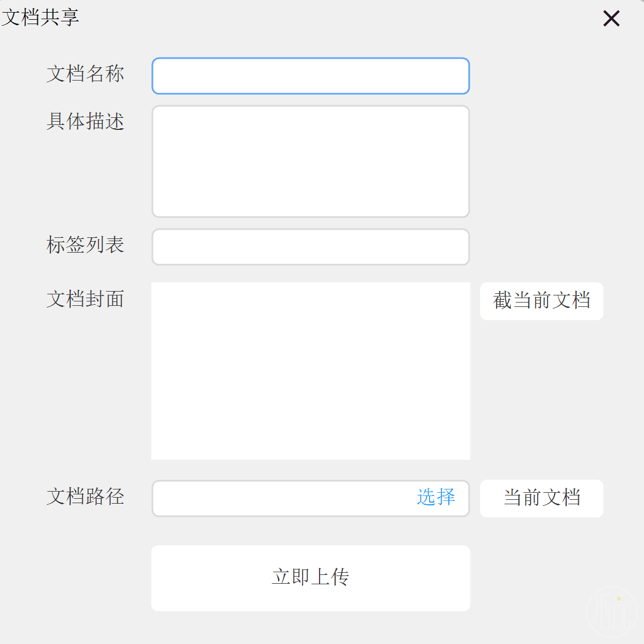Place cursor in the blue-outlined name field
The height and width of the screenshot is (644, 644).
point(311,76)
